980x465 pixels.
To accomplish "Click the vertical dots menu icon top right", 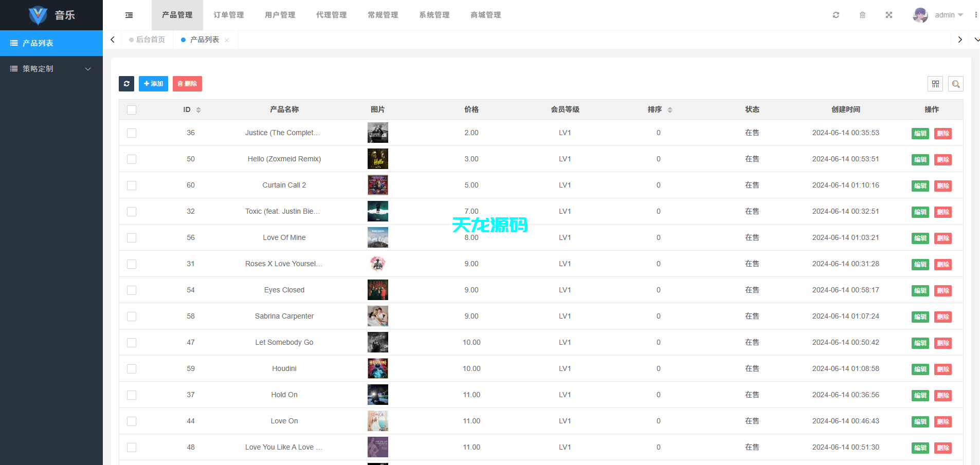I will tap(976, 15).
